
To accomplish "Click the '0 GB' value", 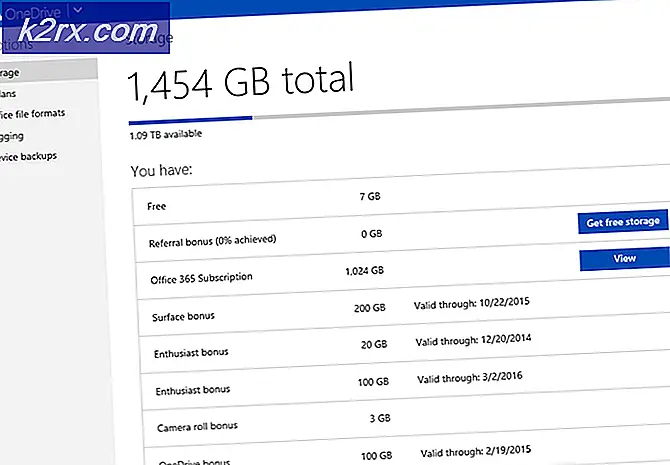I will (372, 234).
